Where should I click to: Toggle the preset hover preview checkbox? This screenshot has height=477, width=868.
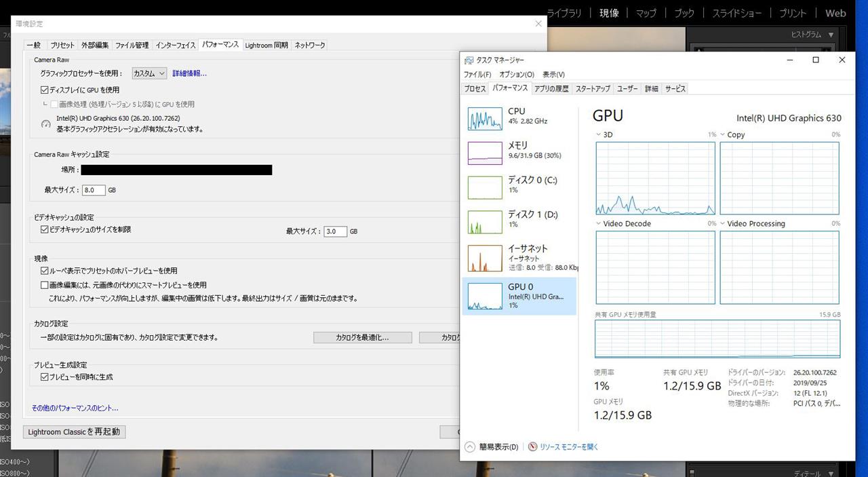click(45, 271)
